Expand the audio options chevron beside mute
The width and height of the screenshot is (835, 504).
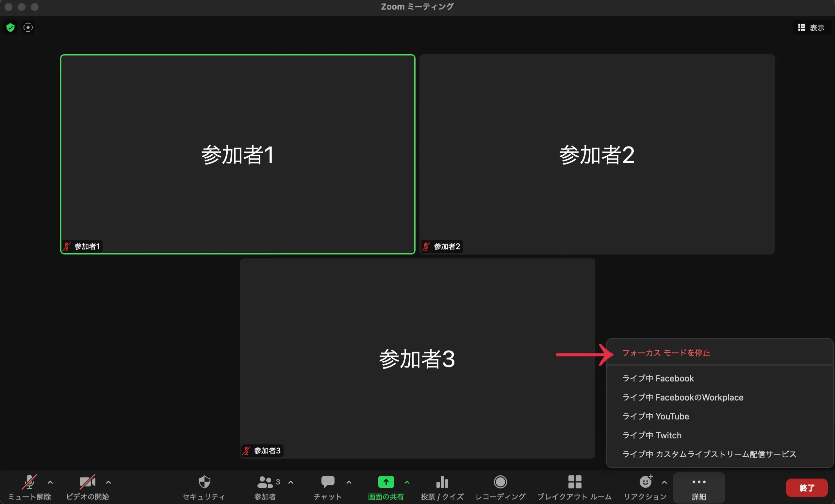coord(50,482)
